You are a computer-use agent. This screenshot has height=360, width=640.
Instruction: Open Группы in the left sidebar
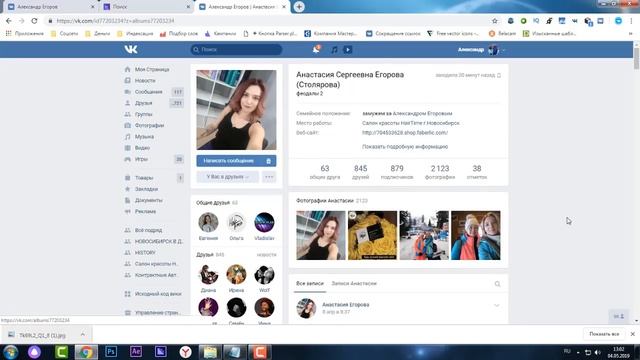pyautogui.click(x=143, y=114)
